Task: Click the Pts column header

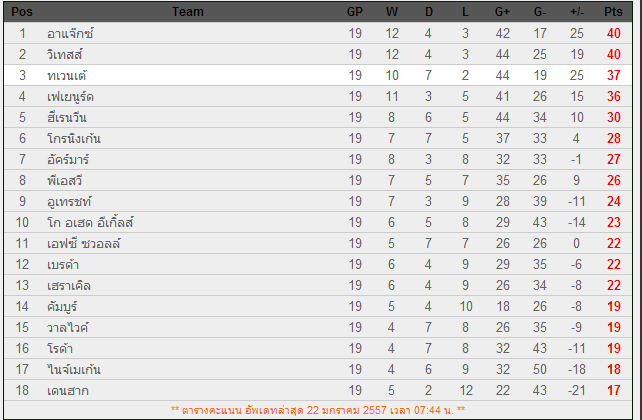Action: tap(613, 12)
